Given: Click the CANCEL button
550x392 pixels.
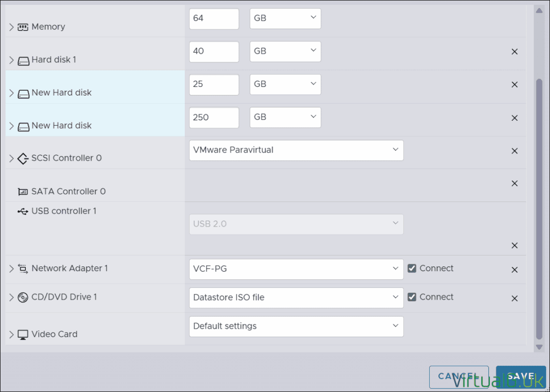Looking at the screenshot, I should (458, 376).
